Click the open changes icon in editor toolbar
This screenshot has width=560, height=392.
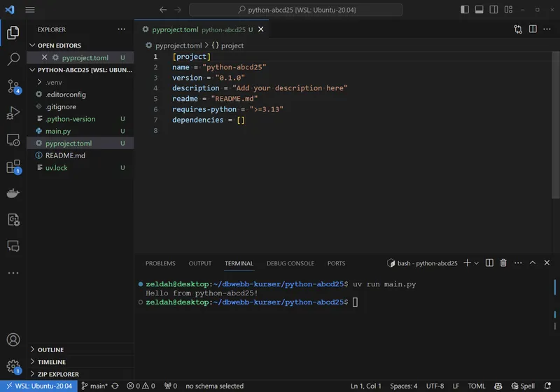click(x=518, y=29)
